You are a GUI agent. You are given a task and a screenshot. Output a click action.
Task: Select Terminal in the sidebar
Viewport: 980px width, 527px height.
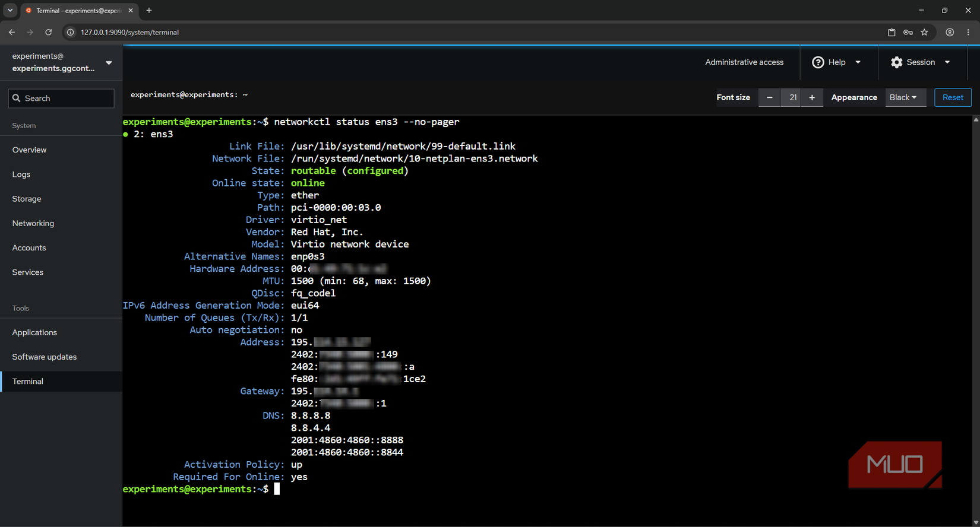61,381
